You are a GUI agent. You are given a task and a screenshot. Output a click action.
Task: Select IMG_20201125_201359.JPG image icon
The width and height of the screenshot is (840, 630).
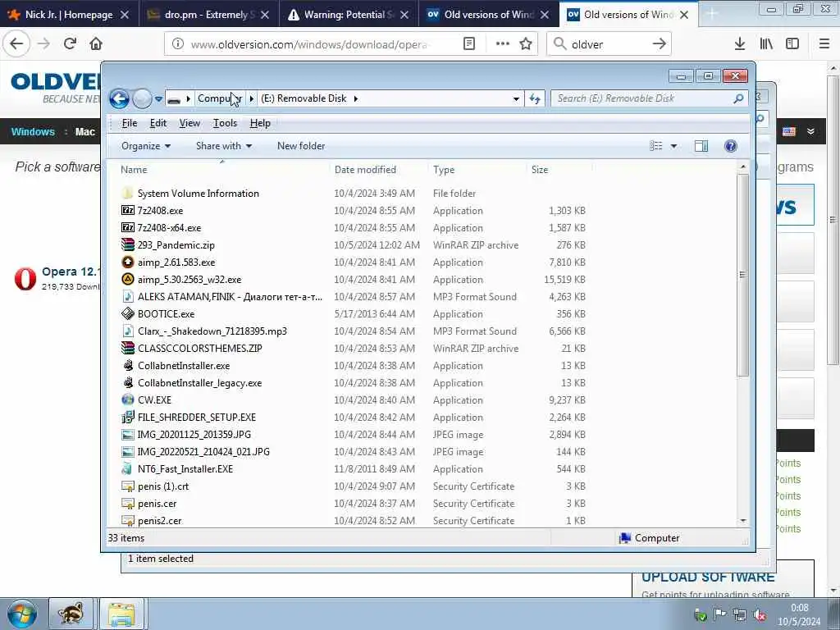click(127, 435)
